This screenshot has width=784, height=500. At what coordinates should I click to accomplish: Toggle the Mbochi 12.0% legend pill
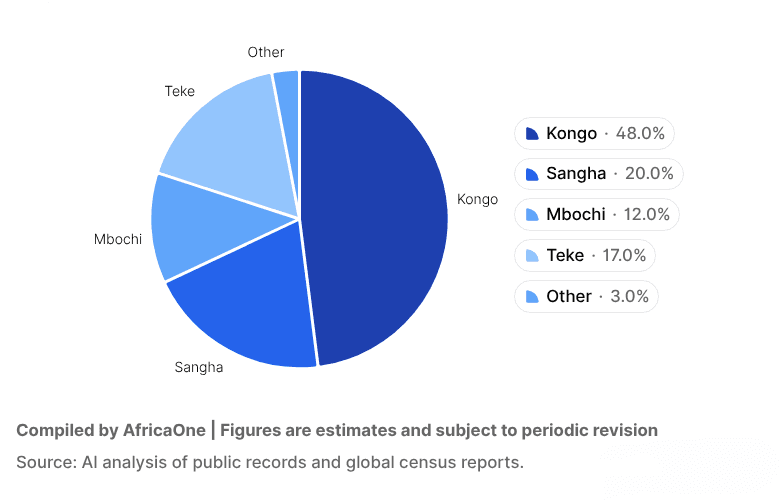(x=597, y=215)
